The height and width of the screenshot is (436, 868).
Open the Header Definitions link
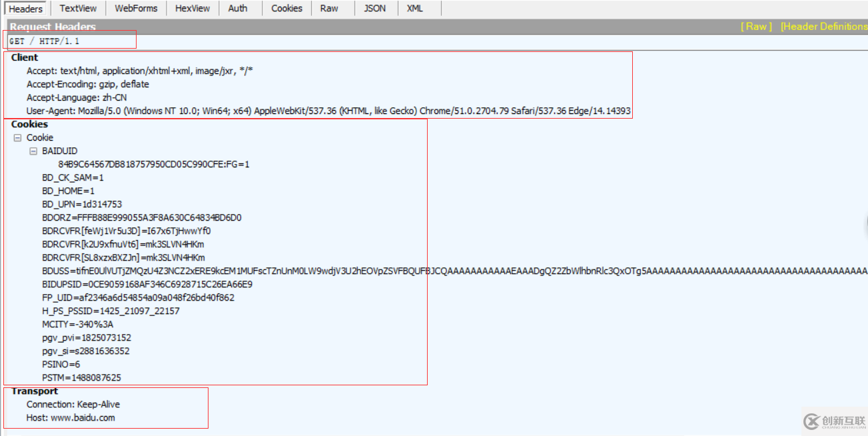coord(824,27)
